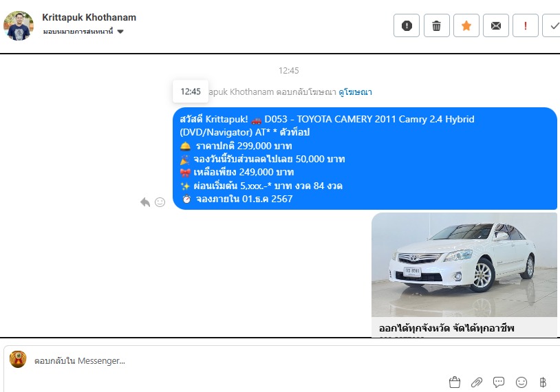Reply to the blue message with the arrow icon
Screen dimensions: 560x392
145,202
